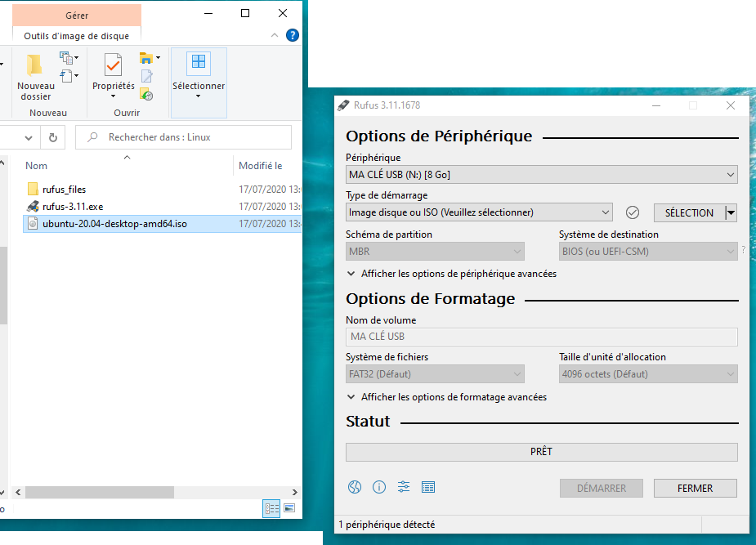Click the rufus-3.11.exe file icon
This screenshot has height=545, width=756.
pos(33,207)
